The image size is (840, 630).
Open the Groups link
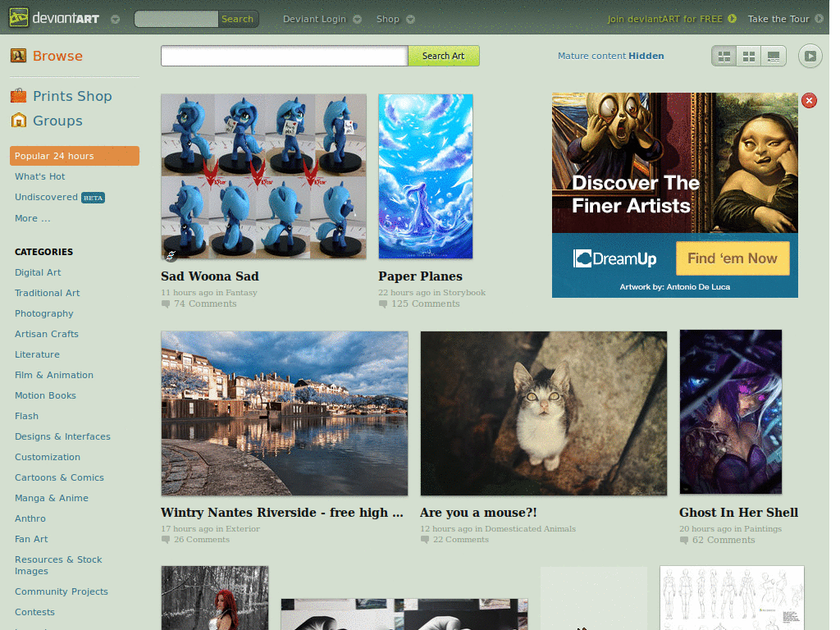pos(57,121)
